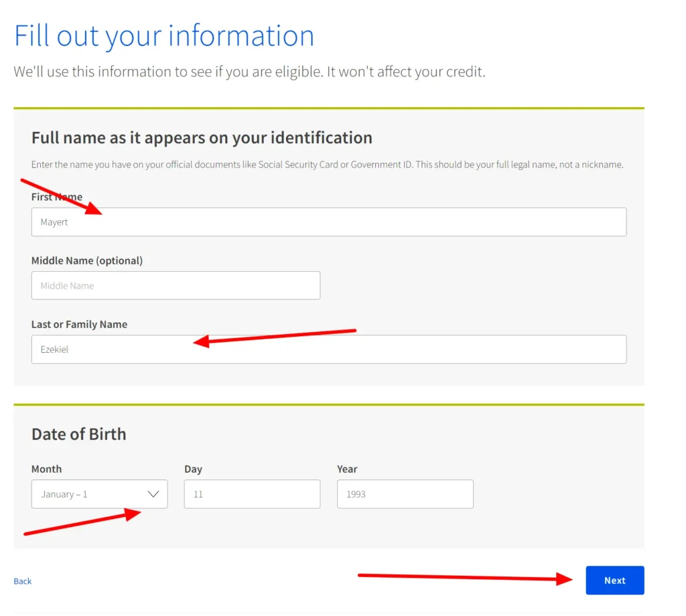
Task: Click the 'Year' field label
Action: [347, 469]
